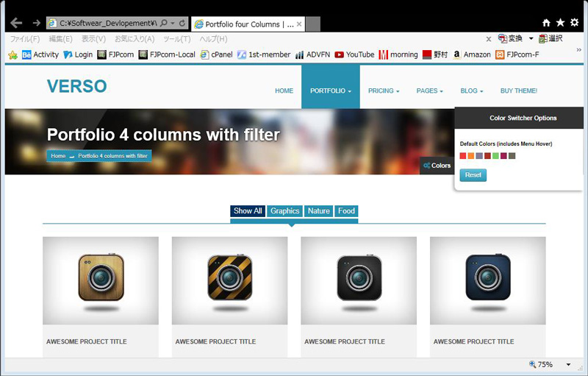This screenshot has height=376, width=588.
Task: Open the お気に入り(A) menu
Action: click(x=135, y=39)
